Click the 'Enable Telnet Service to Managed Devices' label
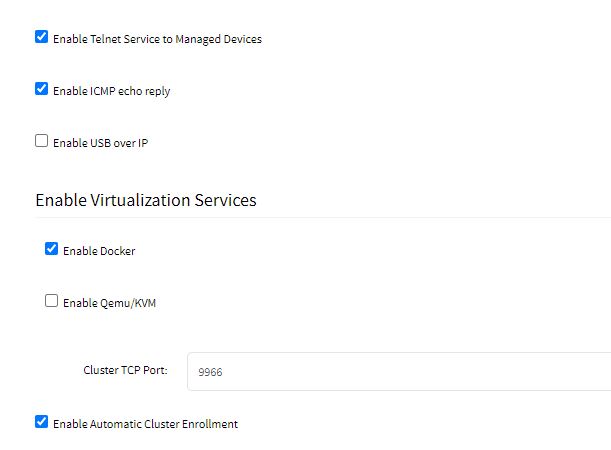Image resolution: width=611 pixels, height=450 pixels. (x=157, y=39)
